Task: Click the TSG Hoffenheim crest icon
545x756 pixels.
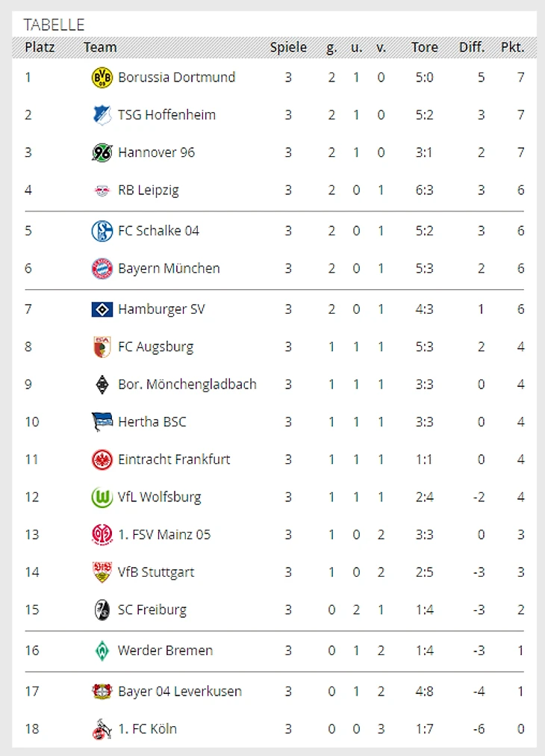Action: (102, 115)
